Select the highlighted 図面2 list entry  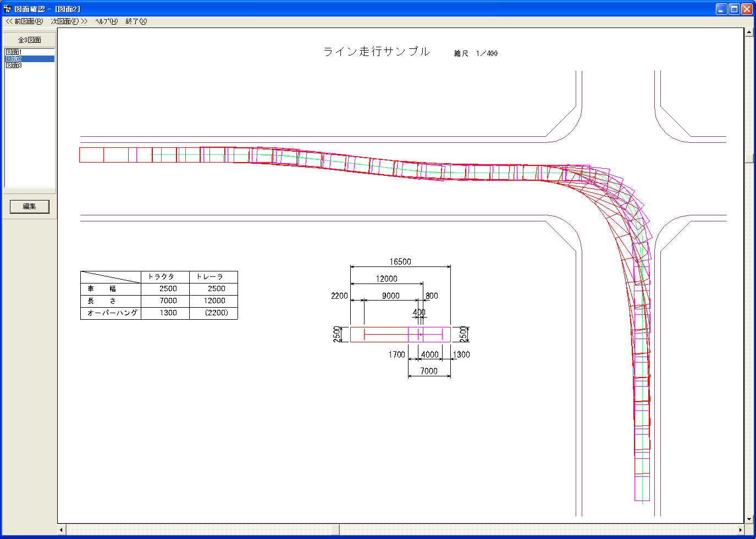point(14,59)
